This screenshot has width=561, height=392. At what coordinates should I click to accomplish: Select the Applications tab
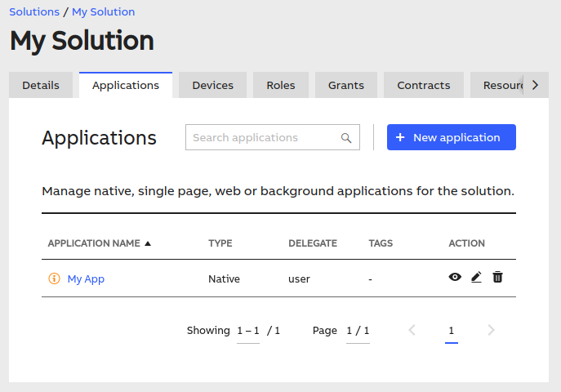point(126,85)
